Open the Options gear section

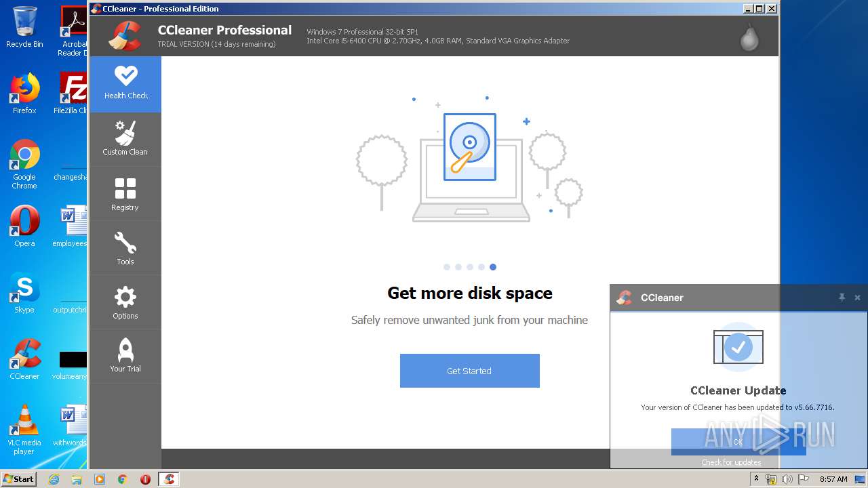(125, 302)
